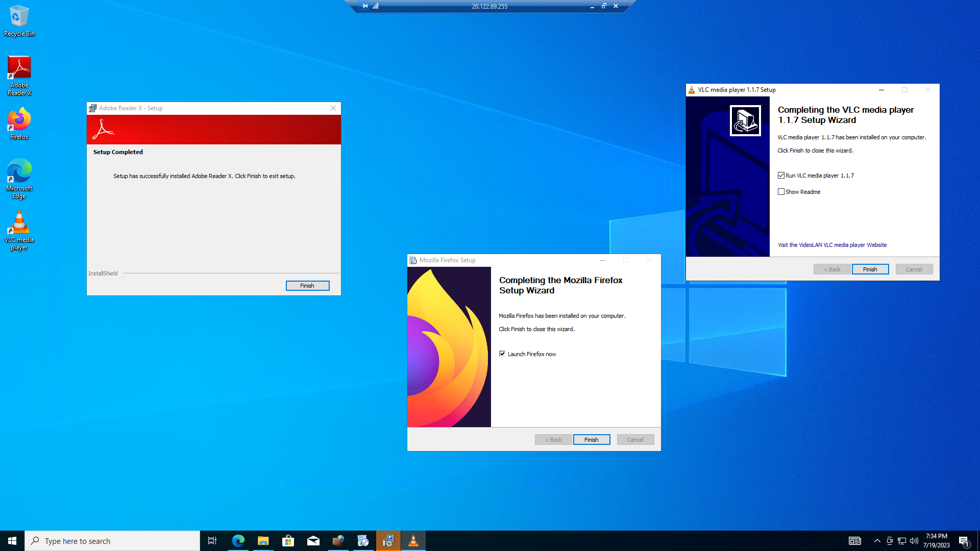The image size is (980, 551).
Task: Click the Mozilla Firefox Setup title icon
Action: (x=413, y=260)
